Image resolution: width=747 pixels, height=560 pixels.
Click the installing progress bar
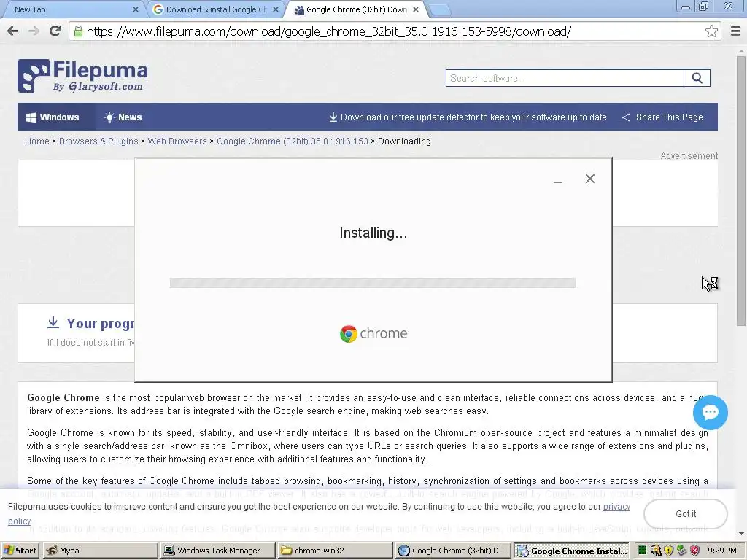[373, 283]
